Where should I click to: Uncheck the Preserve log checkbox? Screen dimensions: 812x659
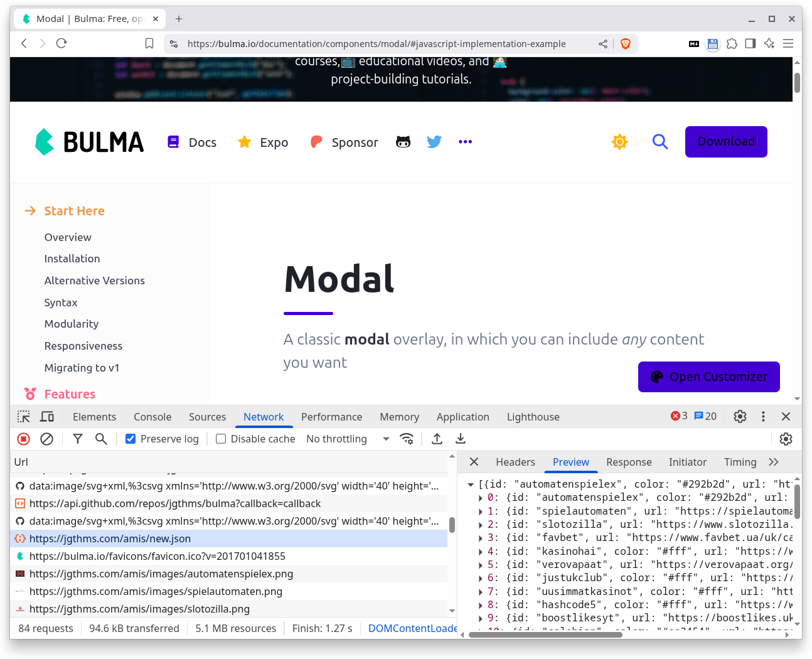[x=131, y=439]
